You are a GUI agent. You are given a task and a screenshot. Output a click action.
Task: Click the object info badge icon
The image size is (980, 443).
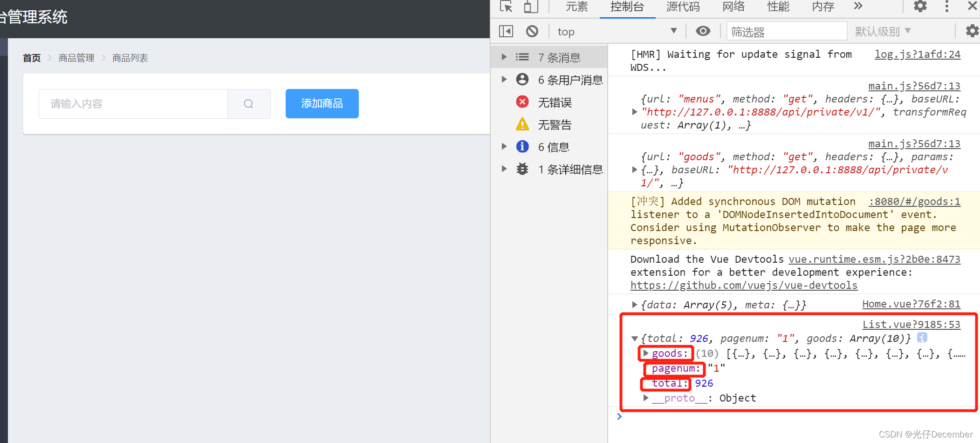922,337
